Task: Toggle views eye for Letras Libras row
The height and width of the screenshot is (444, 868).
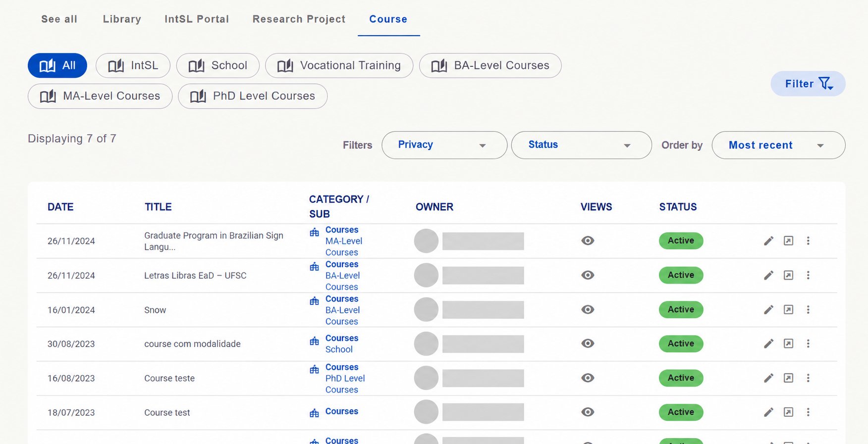Action: [588, 275]
